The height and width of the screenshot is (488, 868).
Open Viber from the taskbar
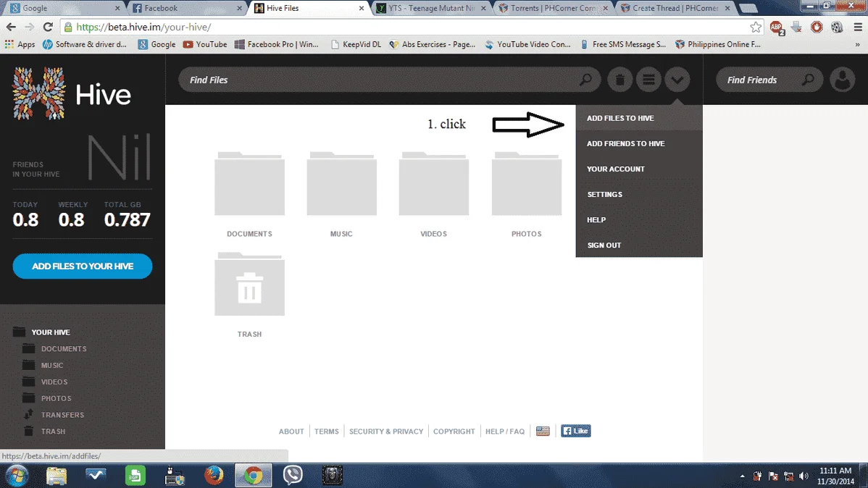pos(293,475)
